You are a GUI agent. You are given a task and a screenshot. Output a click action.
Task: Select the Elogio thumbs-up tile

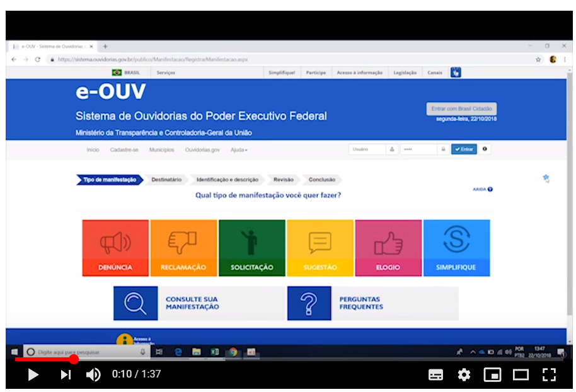click(388, 248)
